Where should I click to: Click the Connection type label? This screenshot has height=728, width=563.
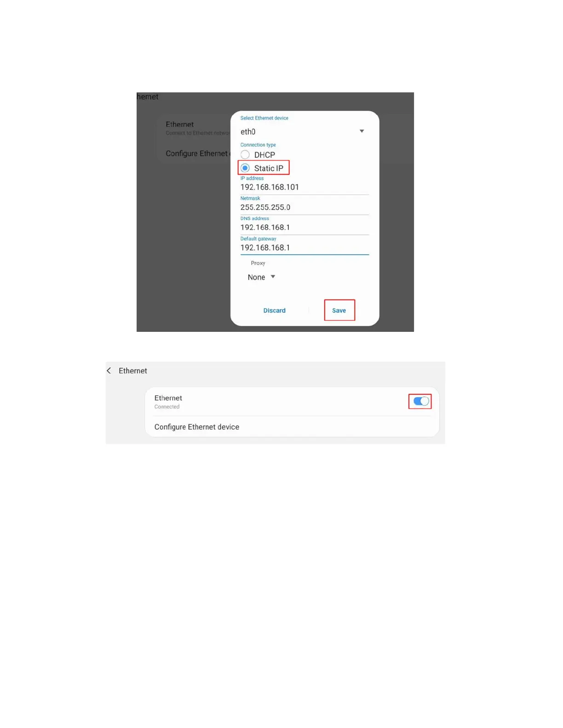[x=258, y=145]
